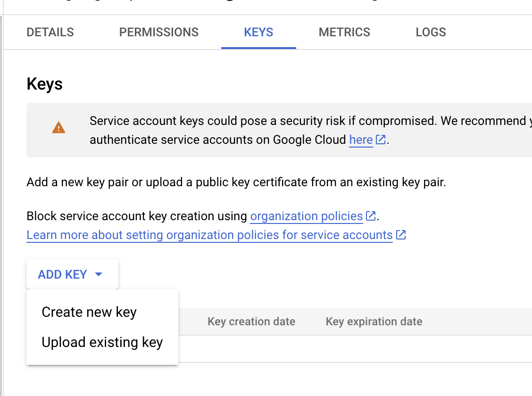Image resolution: width=532 pixels, height=396 pixels.
Task: Open the 'organization policies' link
Action: pos(307,216)
